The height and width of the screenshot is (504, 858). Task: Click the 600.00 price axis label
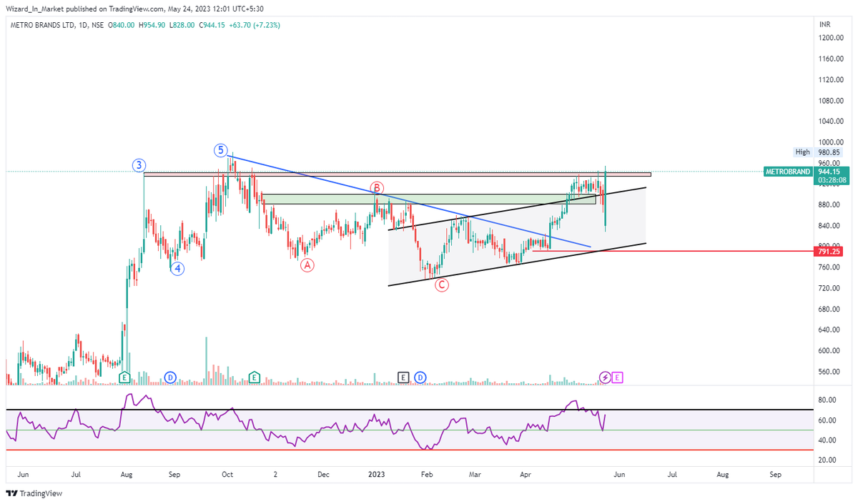point(829,351)
